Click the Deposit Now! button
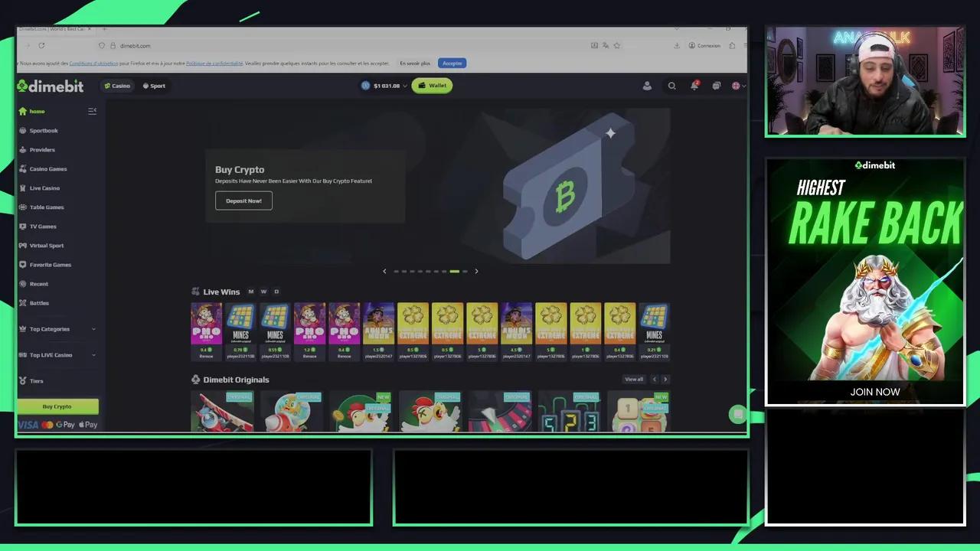The width and height of the screenshot is (980, 551). tap(243, 201)
